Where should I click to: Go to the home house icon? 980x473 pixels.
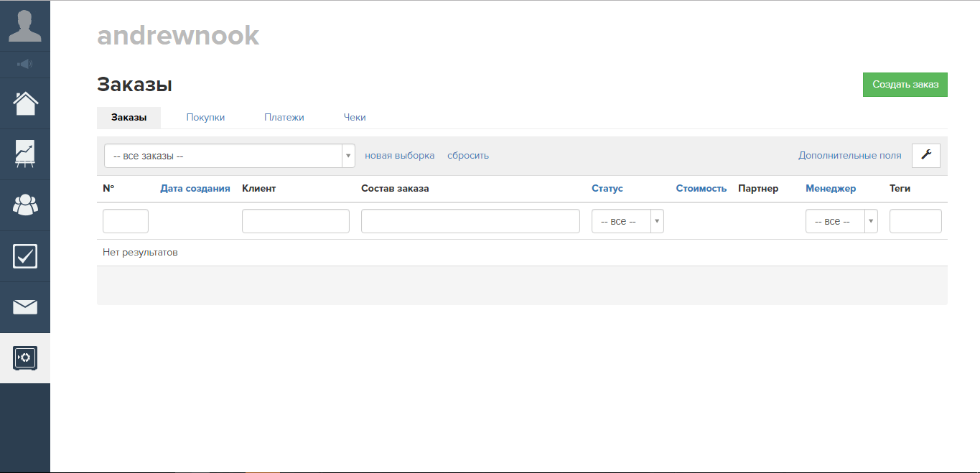25,103
